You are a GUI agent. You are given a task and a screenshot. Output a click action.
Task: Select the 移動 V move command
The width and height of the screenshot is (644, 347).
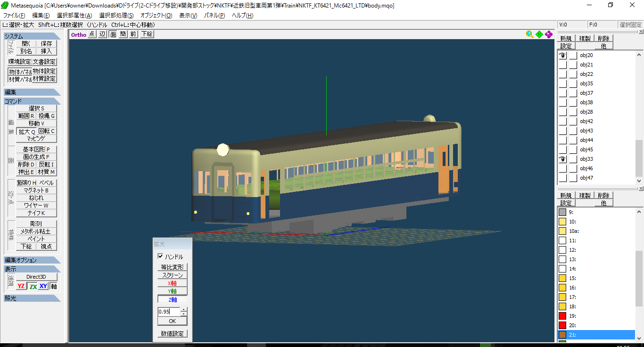coord(36,124)
